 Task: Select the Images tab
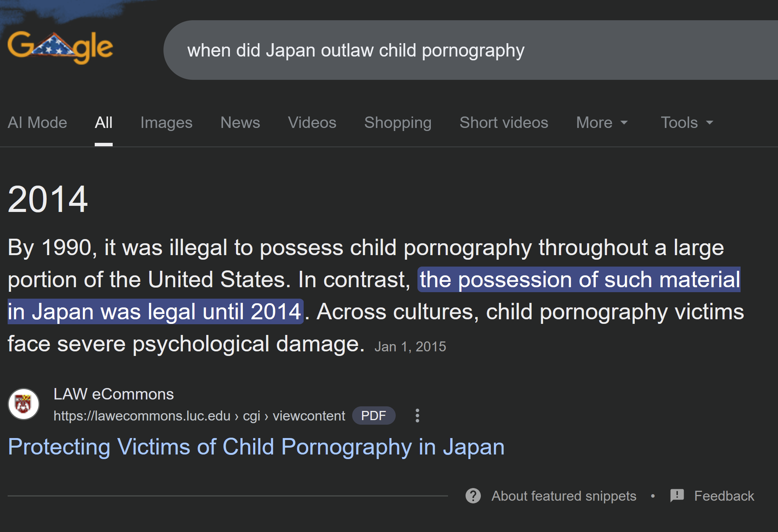pyautogui.click(x=166, y=123)
